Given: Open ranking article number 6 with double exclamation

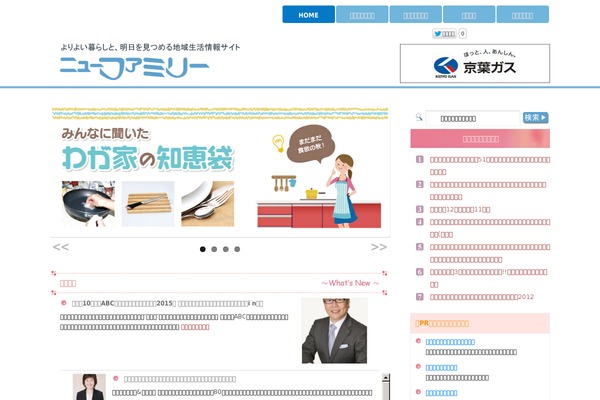Looking at the screenshot, I should 489,278.
